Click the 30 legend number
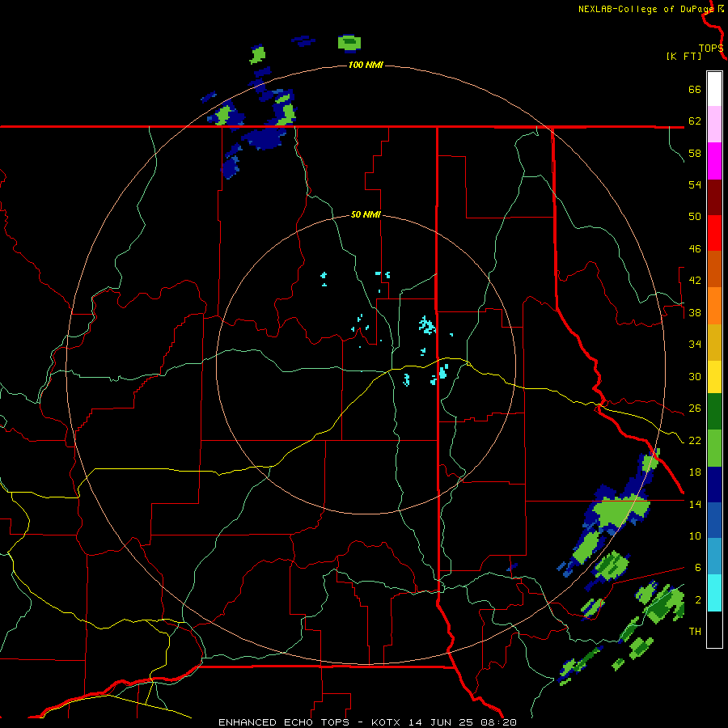 click(695, 376)
